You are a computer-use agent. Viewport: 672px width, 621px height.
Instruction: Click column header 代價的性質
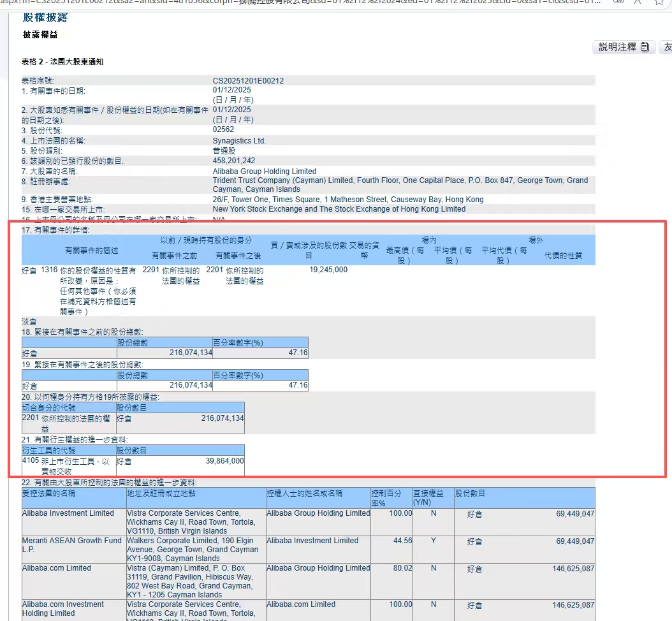click(x=563, y=256)
